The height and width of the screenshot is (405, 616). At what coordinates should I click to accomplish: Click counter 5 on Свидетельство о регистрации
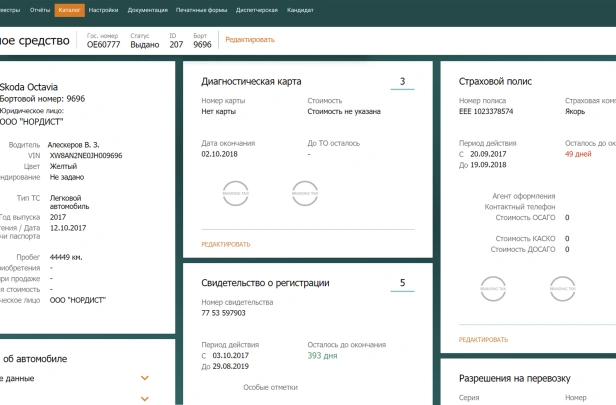(x=402, y=283)
